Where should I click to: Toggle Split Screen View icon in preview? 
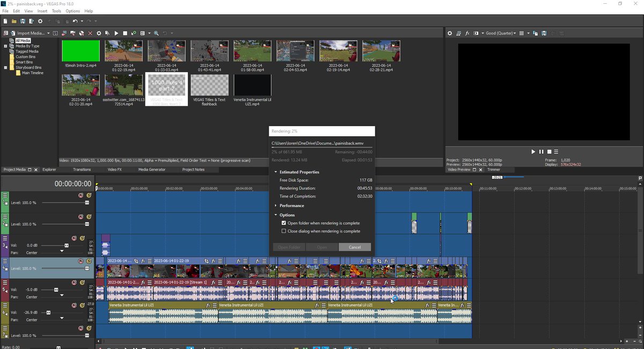tap(476, 33)
